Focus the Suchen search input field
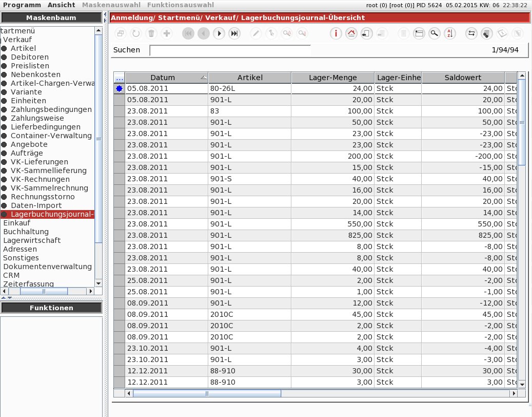The image size is (532, 417). tap(230, 50)
